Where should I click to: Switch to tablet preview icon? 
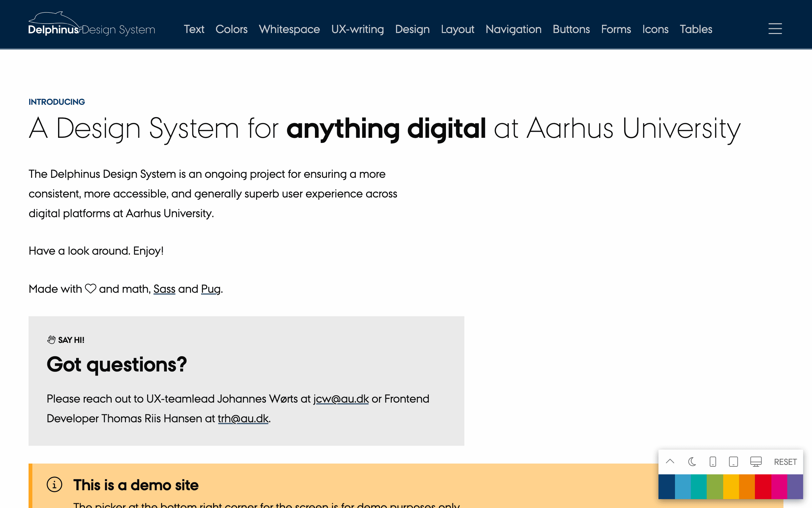733,462
